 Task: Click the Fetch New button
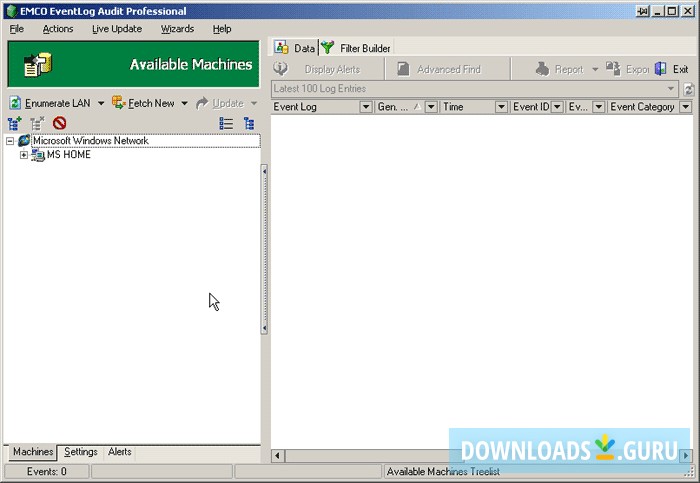143,103
